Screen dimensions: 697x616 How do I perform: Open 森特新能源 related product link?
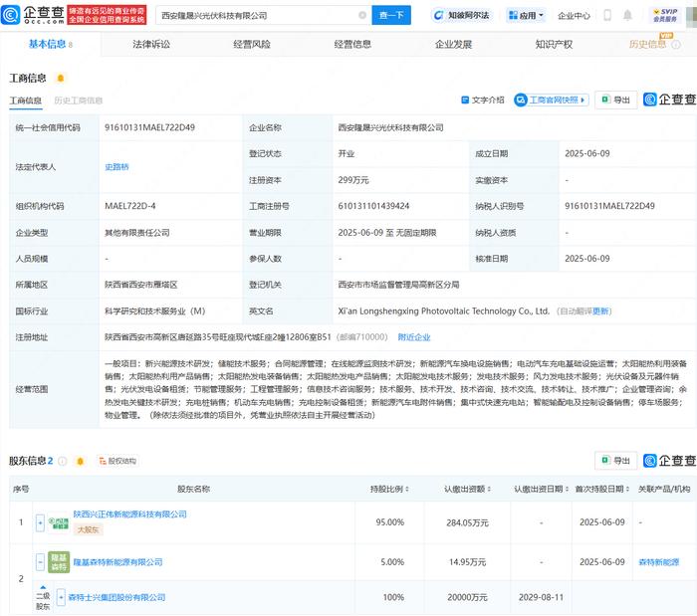click(x=659, y=562)
